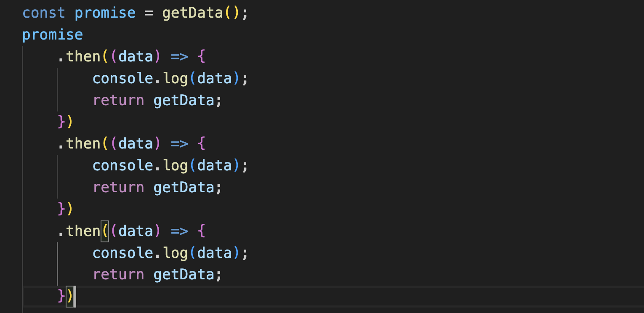Click the first .then method call
Viewport: 644px width, 313px height.
tap(79, 56)
